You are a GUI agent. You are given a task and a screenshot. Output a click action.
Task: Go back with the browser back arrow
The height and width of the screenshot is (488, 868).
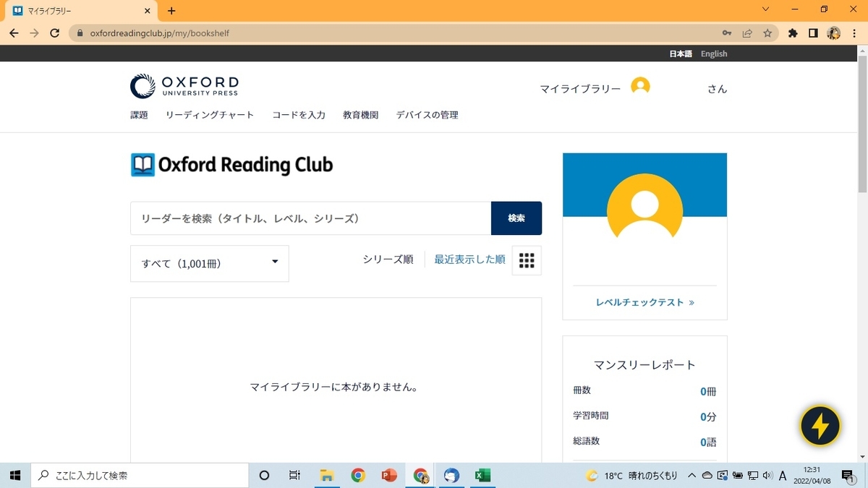point(14,33)
